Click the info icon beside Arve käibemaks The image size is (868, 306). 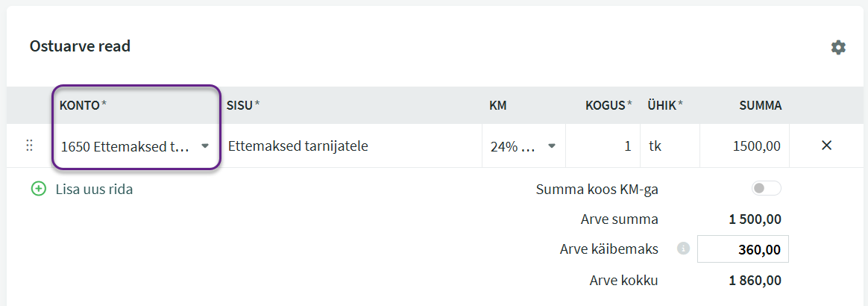pos(683,249)
